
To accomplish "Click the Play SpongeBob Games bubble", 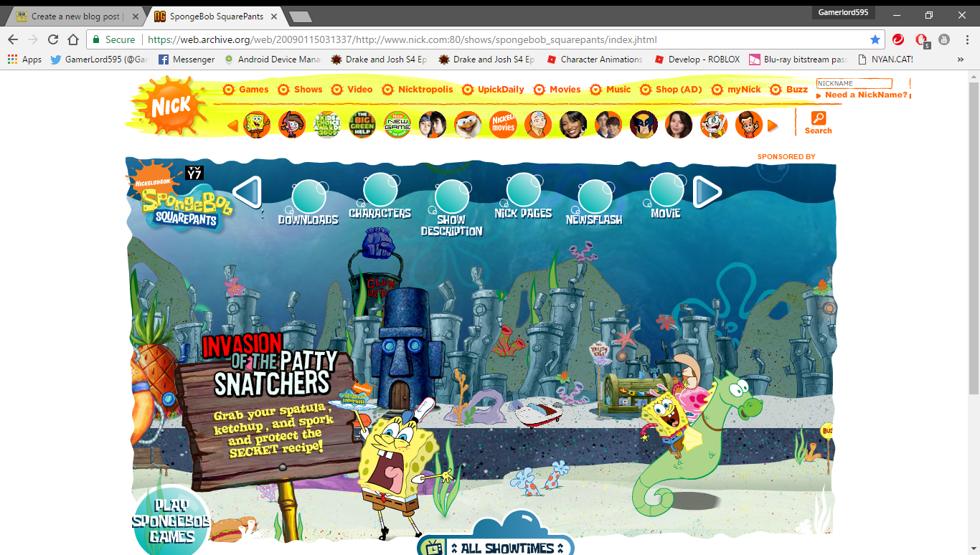I will (171, 521).
